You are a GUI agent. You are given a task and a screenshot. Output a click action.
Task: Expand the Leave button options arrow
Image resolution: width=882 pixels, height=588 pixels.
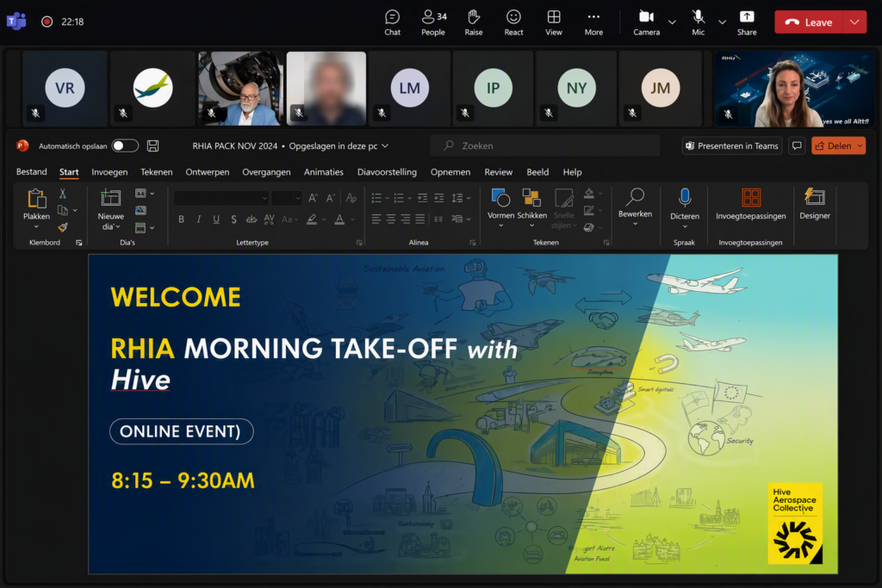point(854,22)
